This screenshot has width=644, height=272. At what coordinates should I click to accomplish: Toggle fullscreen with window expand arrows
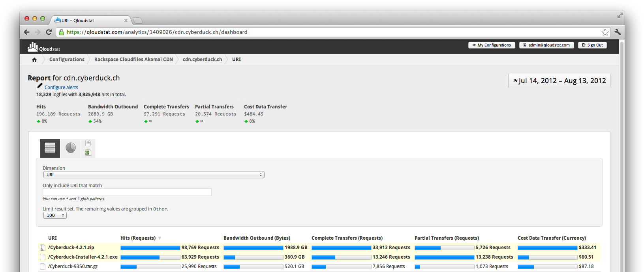[x=620, y=15]
